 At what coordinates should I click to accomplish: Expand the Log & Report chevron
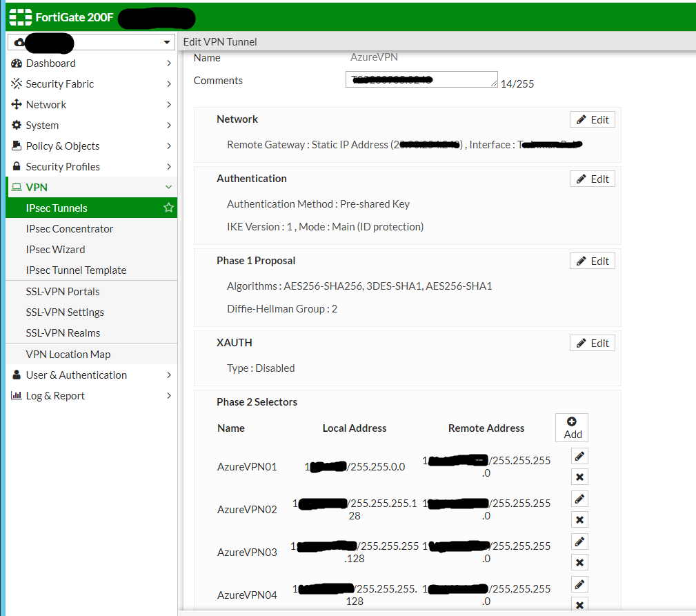169,395
